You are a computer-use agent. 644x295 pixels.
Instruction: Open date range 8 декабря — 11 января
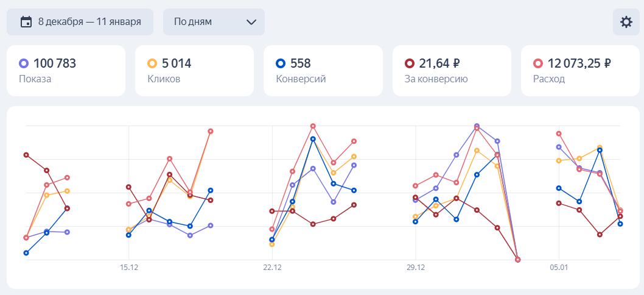click(x=82, y=22)
